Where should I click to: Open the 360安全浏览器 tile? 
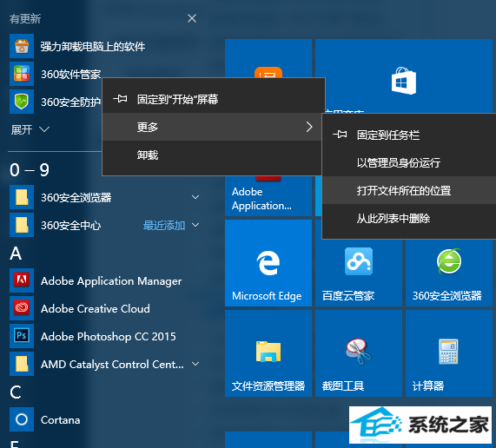[449, 273]
